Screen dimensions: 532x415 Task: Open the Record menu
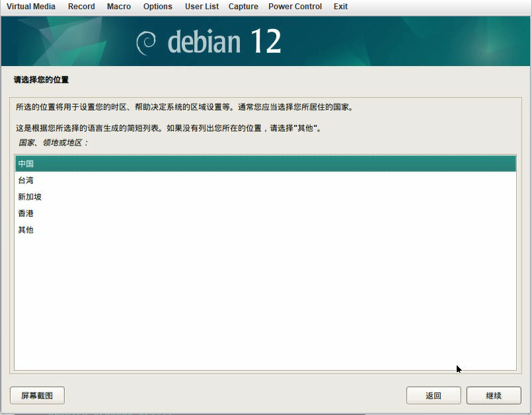pyautogui.click(x=81, y=7)
